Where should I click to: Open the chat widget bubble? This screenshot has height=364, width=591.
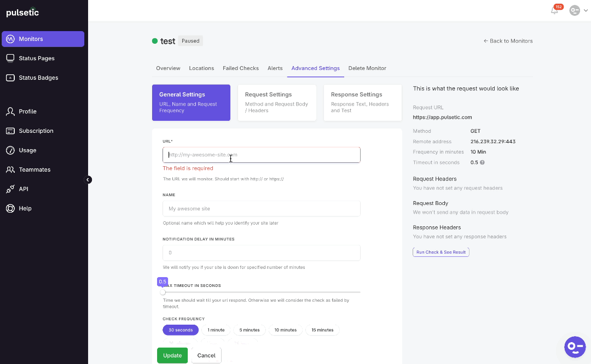click(575, 347)
